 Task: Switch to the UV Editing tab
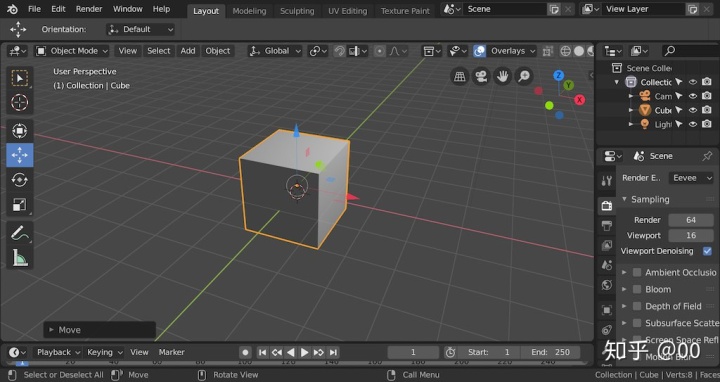348,11
